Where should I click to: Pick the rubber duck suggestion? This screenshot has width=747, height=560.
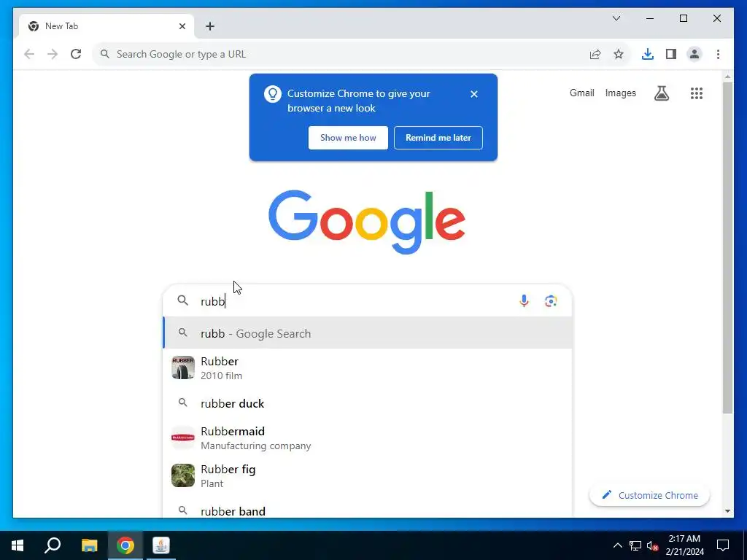click(x=368, y=403)
